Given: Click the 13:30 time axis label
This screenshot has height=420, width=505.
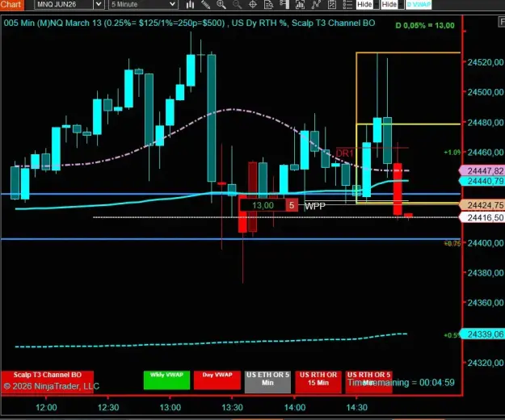Looking at the screenshot, I should tap(232, 407).
